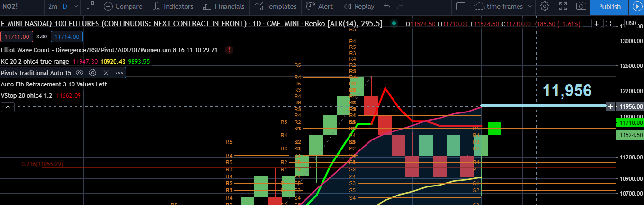Select the D daily interval

click(x=64, y=7)
